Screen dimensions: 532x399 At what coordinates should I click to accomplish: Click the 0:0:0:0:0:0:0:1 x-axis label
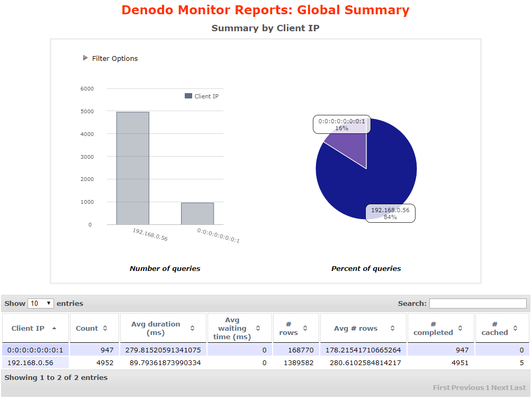218,235
